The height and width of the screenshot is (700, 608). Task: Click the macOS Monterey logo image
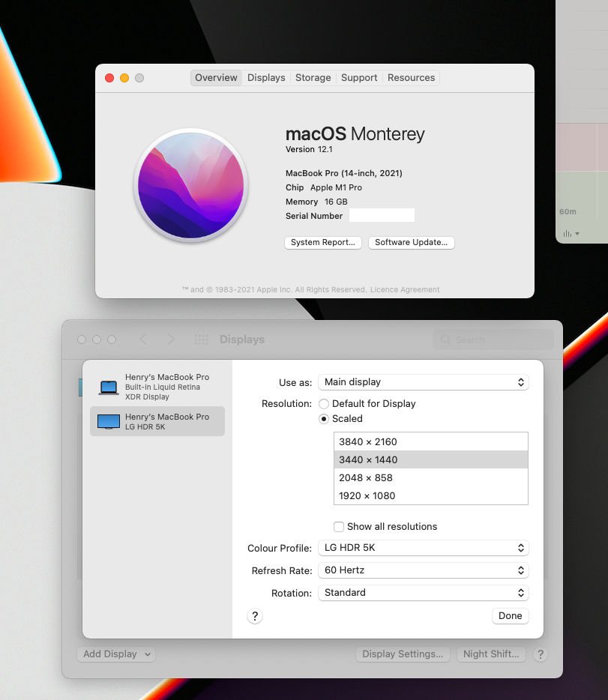(191, 185)
